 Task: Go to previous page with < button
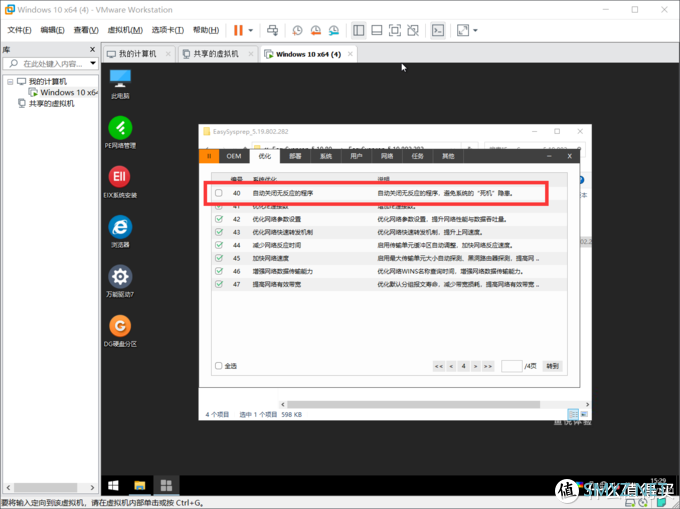click(x=451, y=366)
